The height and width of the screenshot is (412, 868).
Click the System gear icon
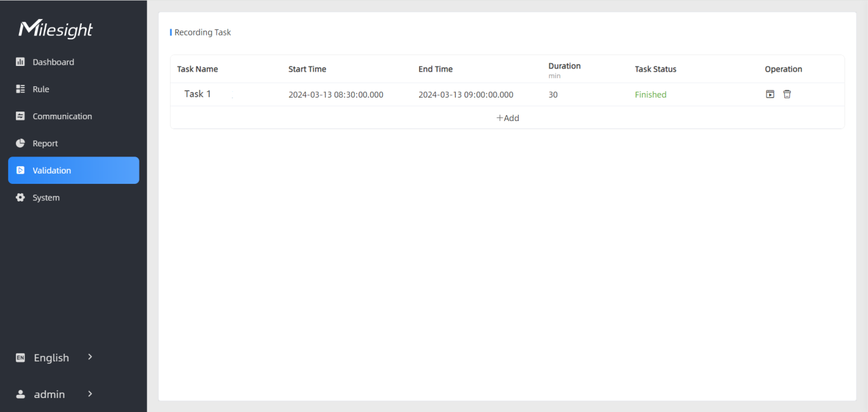pos(20,198)
